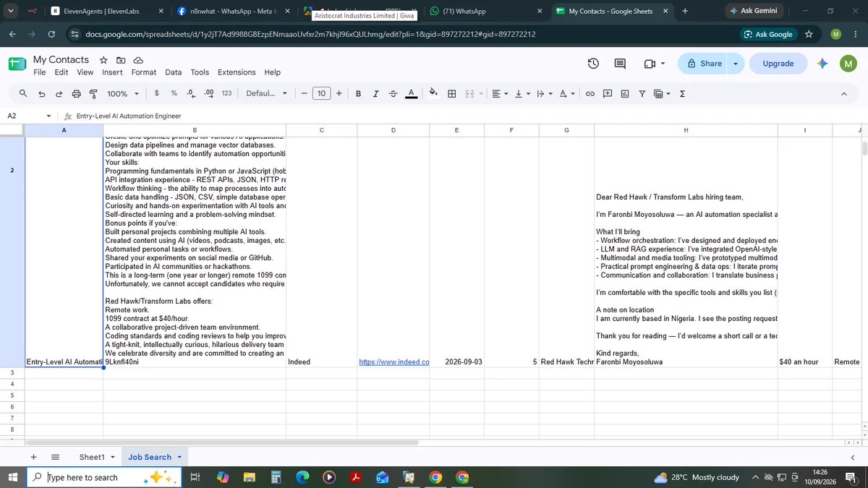Switch to the Sheet1 tab
868x488 pixels.
92,457
